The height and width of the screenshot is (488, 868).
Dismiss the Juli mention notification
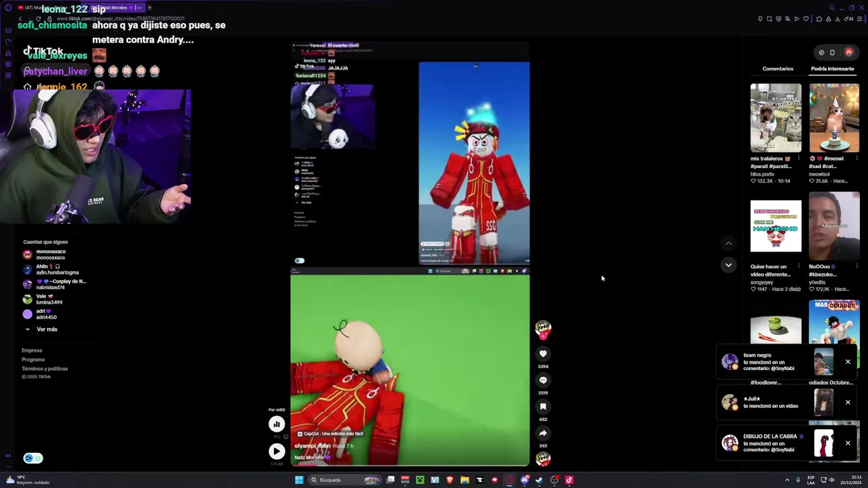(848, 403)
